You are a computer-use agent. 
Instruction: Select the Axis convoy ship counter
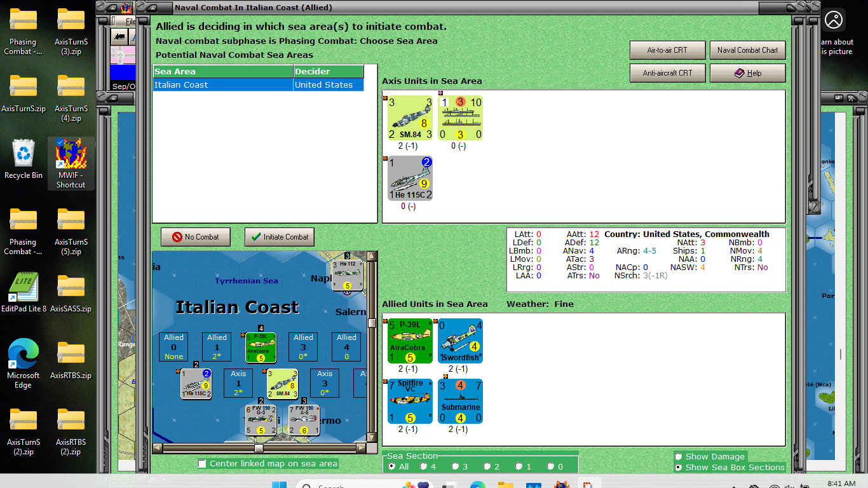click(x=461, y=118)
